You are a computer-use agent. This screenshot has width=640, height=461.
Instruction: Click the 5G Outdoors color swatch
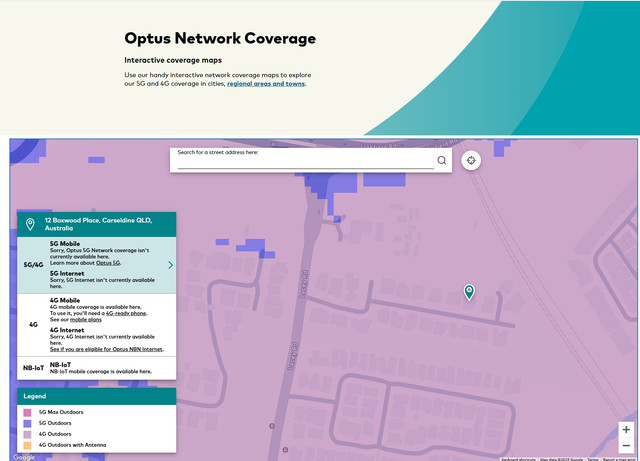pos(27,423)
